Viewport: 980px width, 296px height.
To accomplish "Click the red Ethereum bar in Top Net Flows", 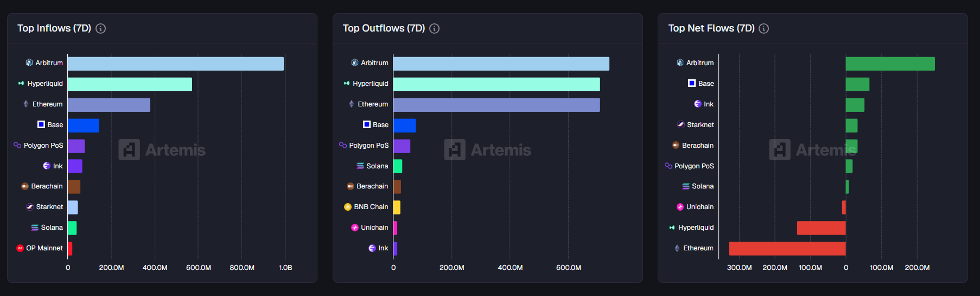I will pyautogui.click(x=787, y=249).
